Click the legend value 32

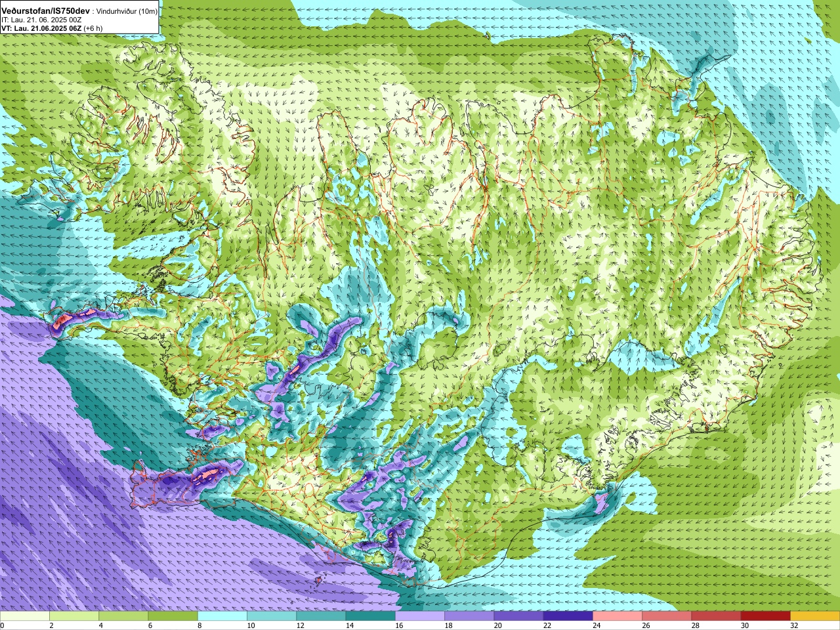(794, 625)
